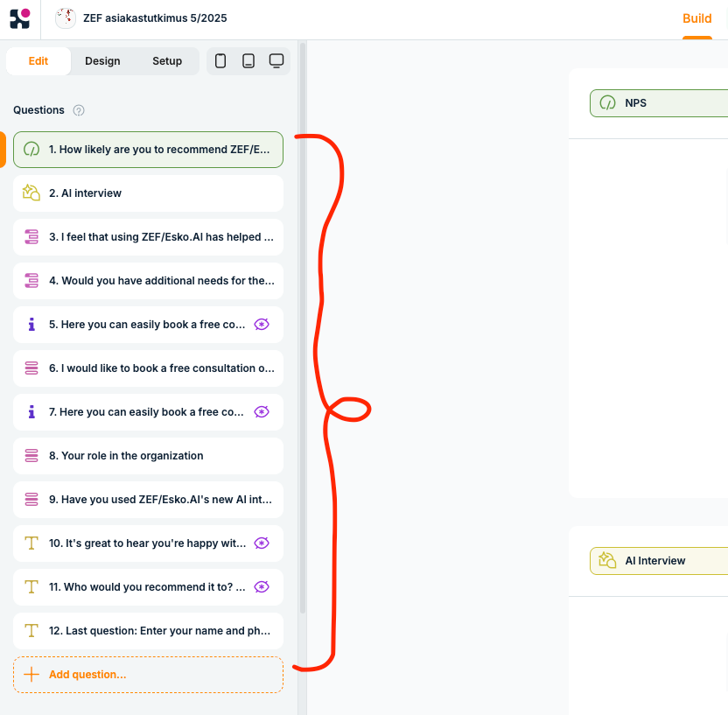Select question 11 Who would you recommend
728x715 pixels.
pyautogui.click(x=148, y=587)
